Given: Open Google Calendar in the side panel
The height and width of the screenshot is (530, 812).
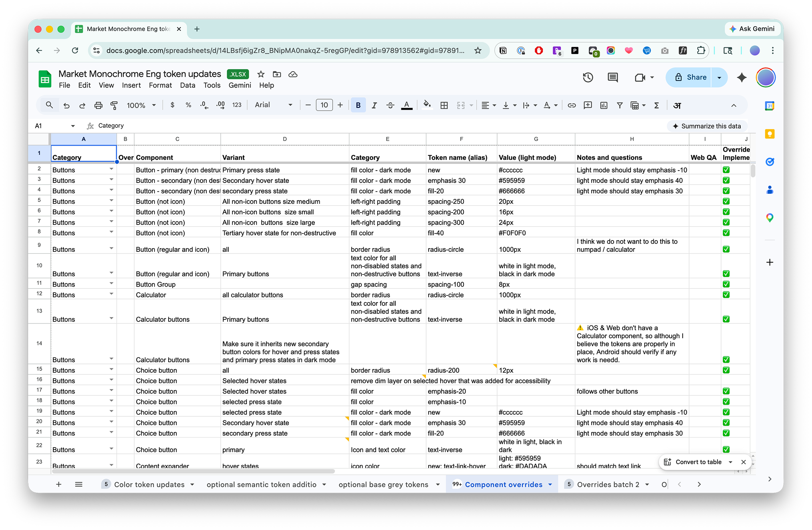Looking at the screenshot, I should pyautogui.click(x=770, y=106).
